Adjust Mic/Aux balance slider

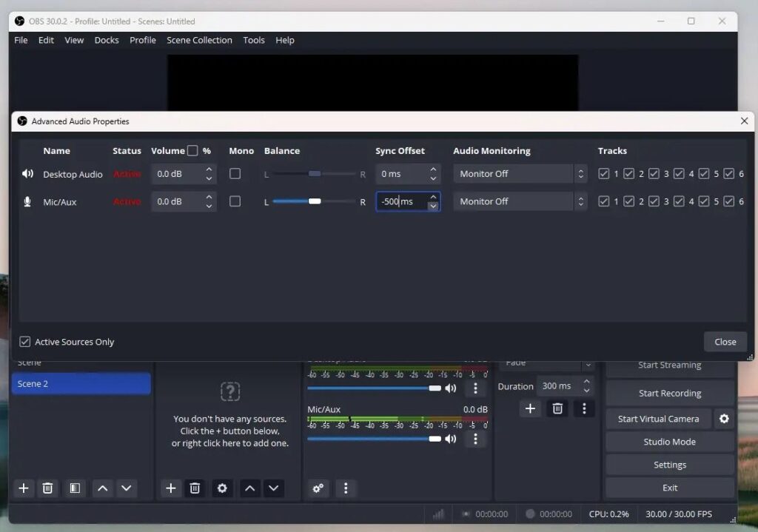[x=314, y=201]
